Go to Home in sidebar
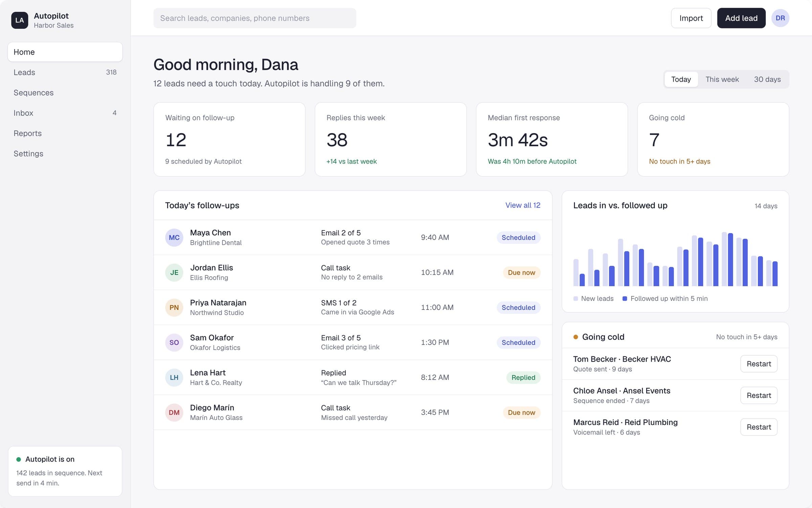Screen dimensions: 812x508 point(65,52)
